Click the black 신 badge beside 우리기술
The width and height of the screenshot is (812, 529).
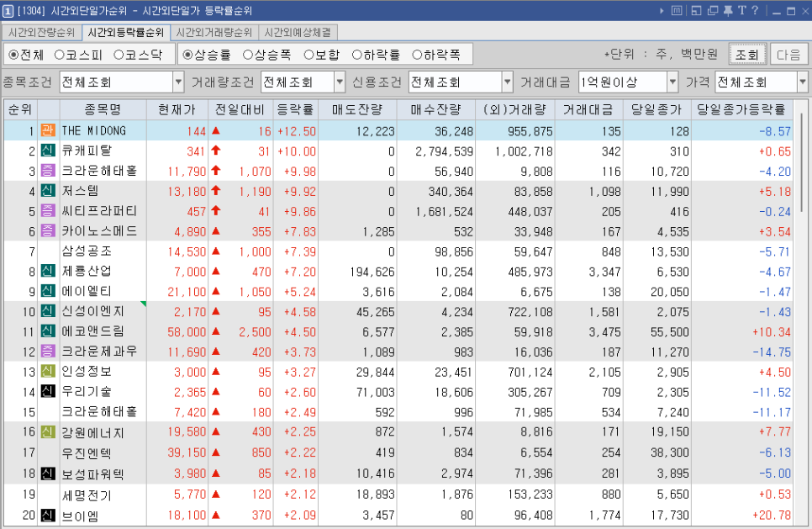click(x=48, y=392)
